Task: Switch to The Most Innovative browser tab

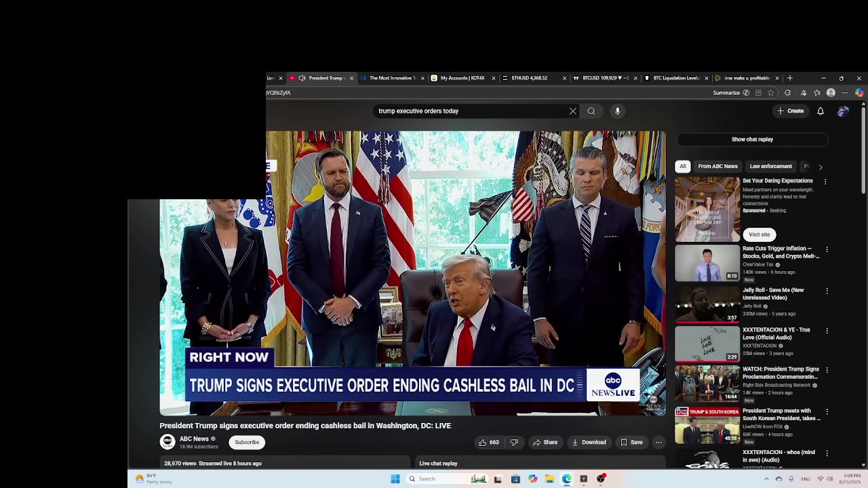Action: tap(391, 78)
